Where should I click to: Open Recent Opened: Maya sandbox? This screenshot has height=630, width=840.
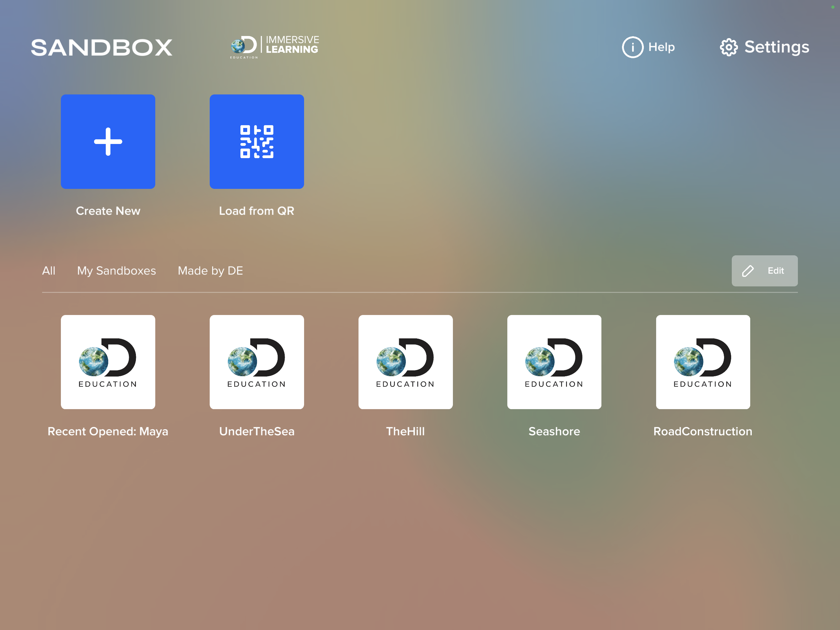pyautogui.click(x=108, y=362)
